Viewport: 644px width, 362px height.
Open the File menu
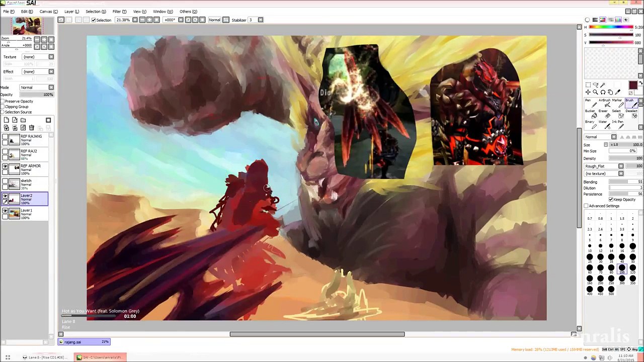point(9,12)
